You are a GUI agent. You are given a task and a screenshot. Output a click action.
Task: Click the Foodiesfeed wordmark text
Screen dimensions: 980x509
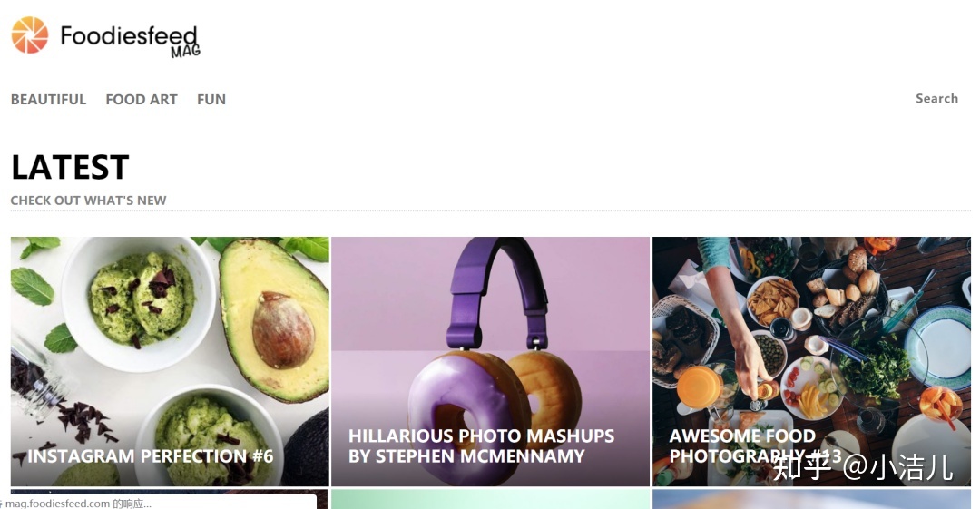click(x=129, y=35)
